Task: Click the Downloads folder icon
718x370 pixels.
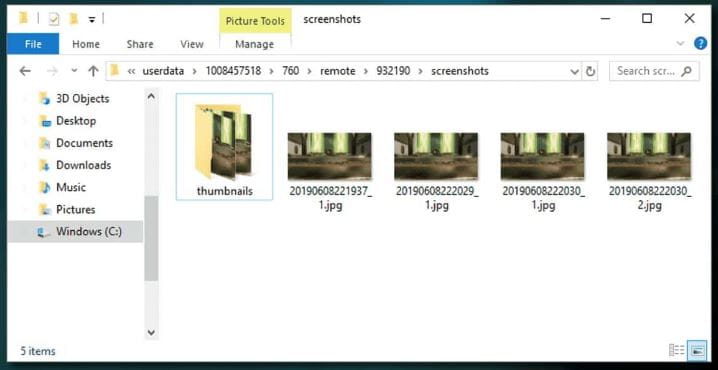Action: coord(44,165)
